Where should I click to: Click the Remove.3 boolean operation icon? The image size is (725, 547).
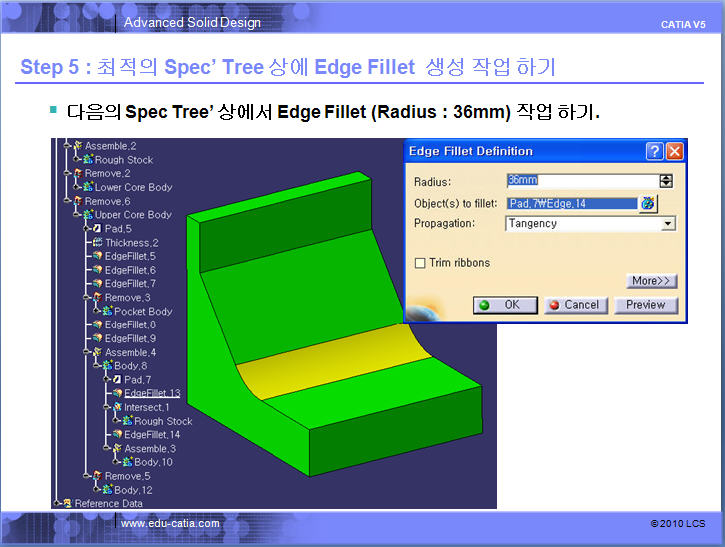98,297
